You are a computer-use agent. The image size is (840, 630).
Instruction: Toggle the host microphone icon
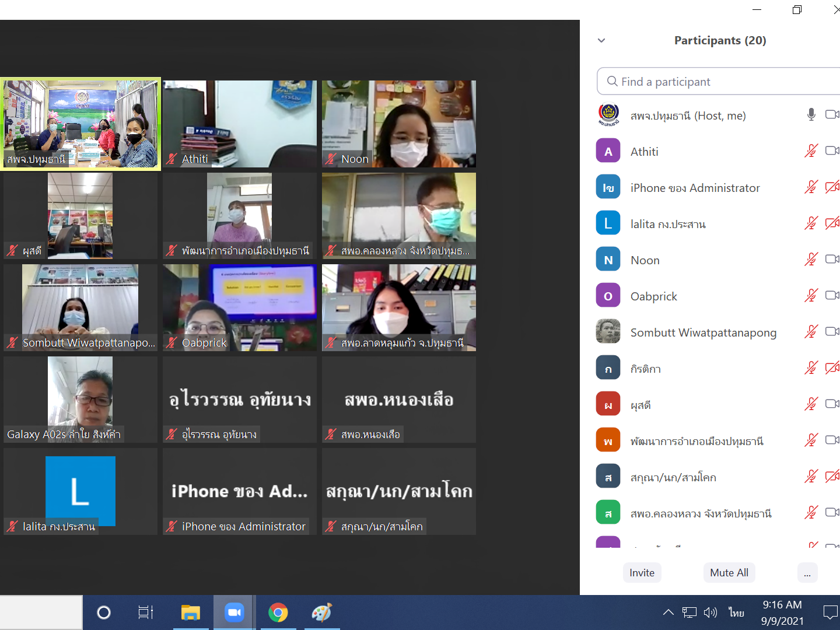(x=811, y=115)
